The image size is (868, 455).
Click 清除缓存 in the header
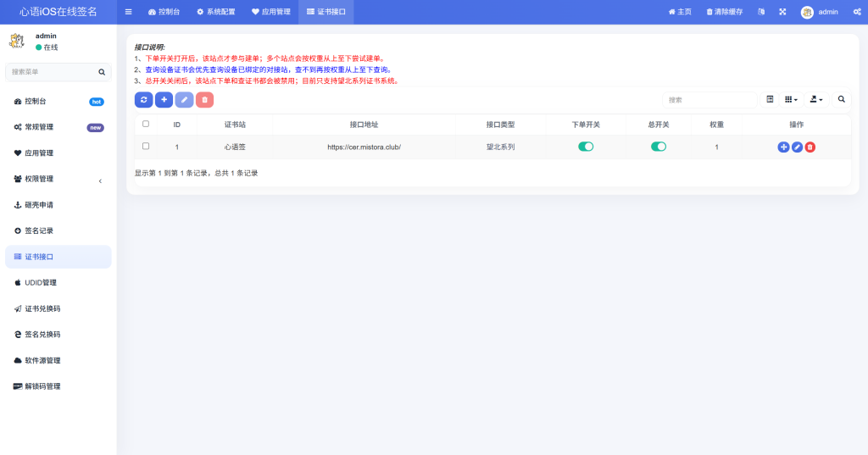click(725, 12)
